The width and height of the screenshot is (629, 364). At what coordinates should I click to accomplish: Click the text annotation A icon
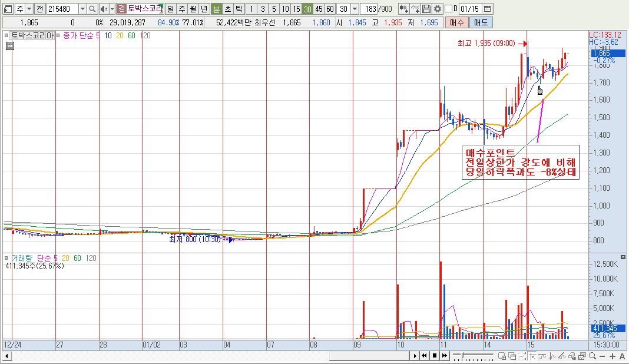coord(622,356)
